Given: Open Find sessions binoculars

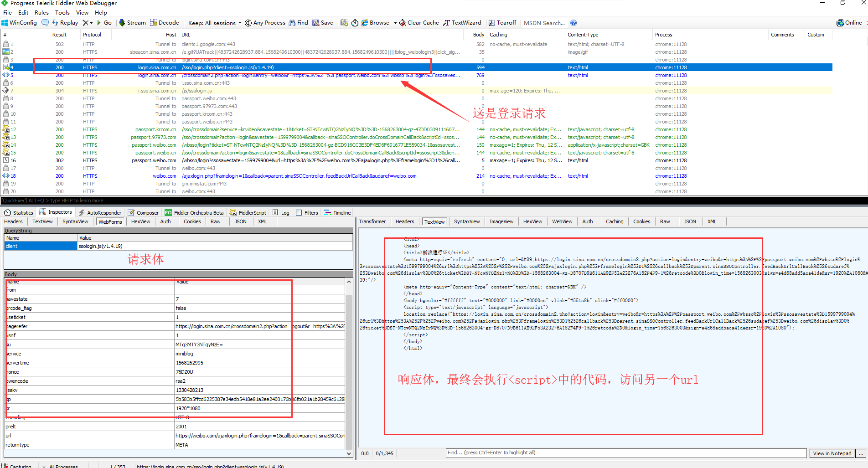Looking at the screenshot, I should click(298, 23).
